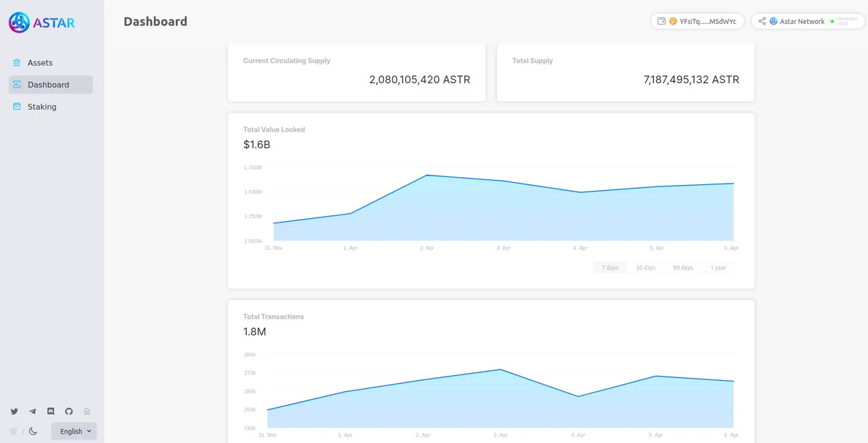Click the 2. Apr peak on the TVL chart
Image resolution: width=868 pixels, height=443 pixels.
427,175
